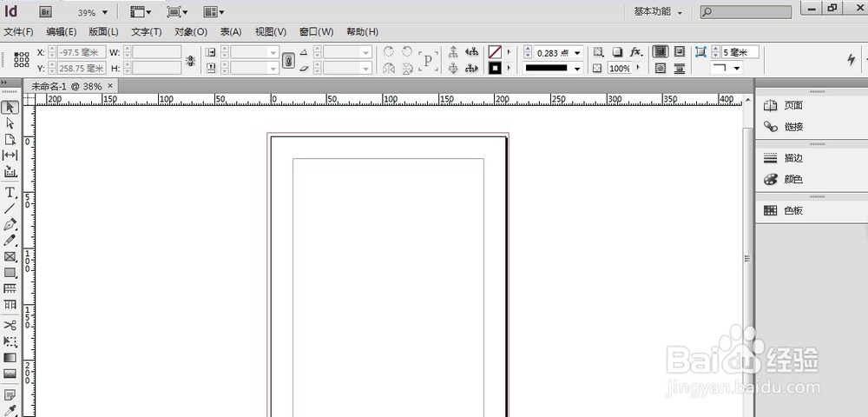Apply drop shadow effect icon
The image size is (868, 417).
click(617, 52)
